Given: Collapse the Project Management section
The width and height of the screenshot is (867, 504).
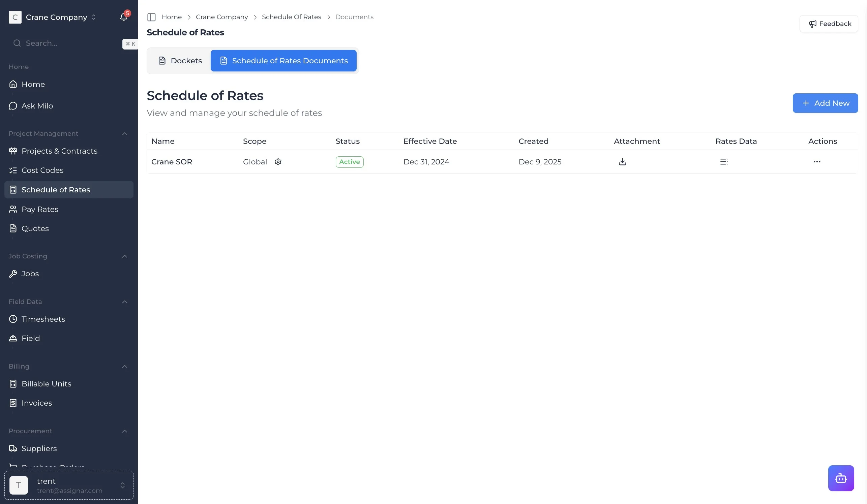Looking at the screenshot, I should click(124, 134).
